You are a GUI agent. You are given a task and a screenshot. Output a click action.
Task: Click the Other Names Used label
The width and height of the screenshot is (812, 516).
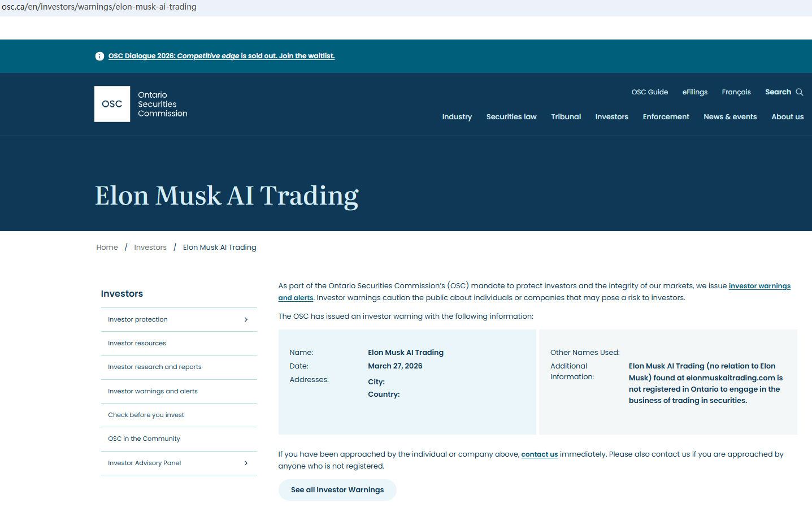pyautogui.click(x=585, y=353)
